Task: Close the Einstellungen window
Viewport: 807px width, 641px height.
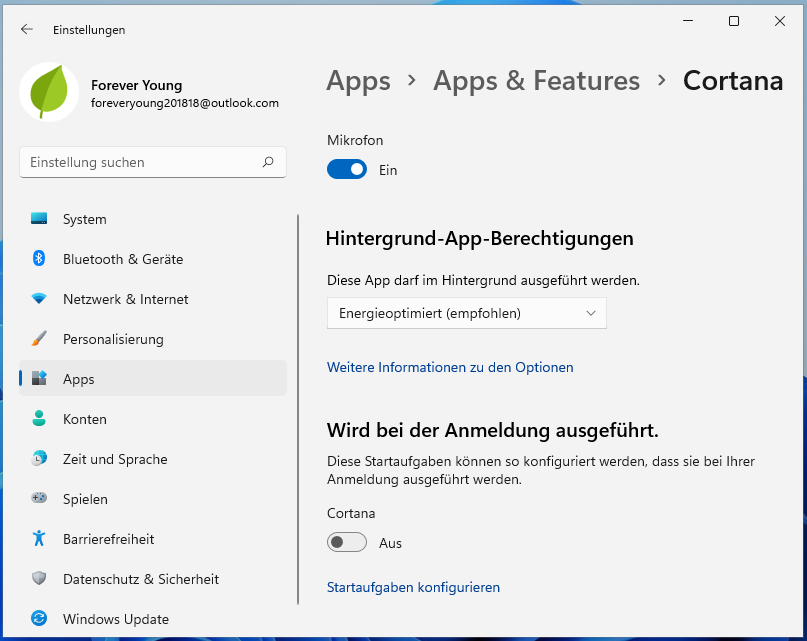Action: point(780,21)
